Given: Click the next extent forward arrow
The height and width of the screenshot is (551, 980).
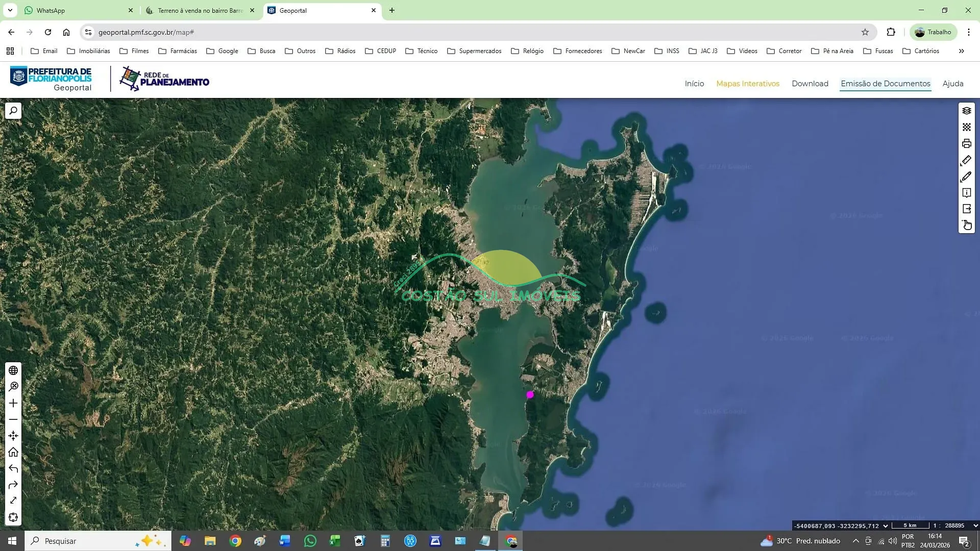Looking at the screenshot, I should (13, 485).
